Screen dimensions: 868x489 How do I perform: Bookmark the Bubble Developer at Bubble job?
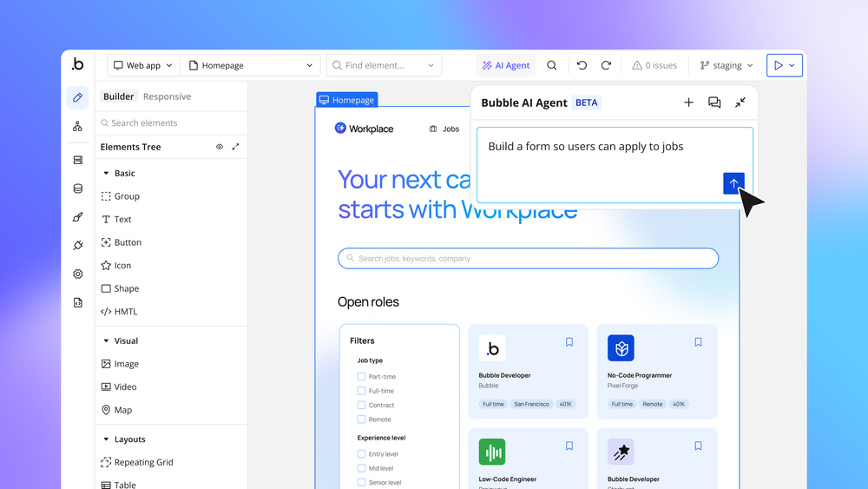569,342
